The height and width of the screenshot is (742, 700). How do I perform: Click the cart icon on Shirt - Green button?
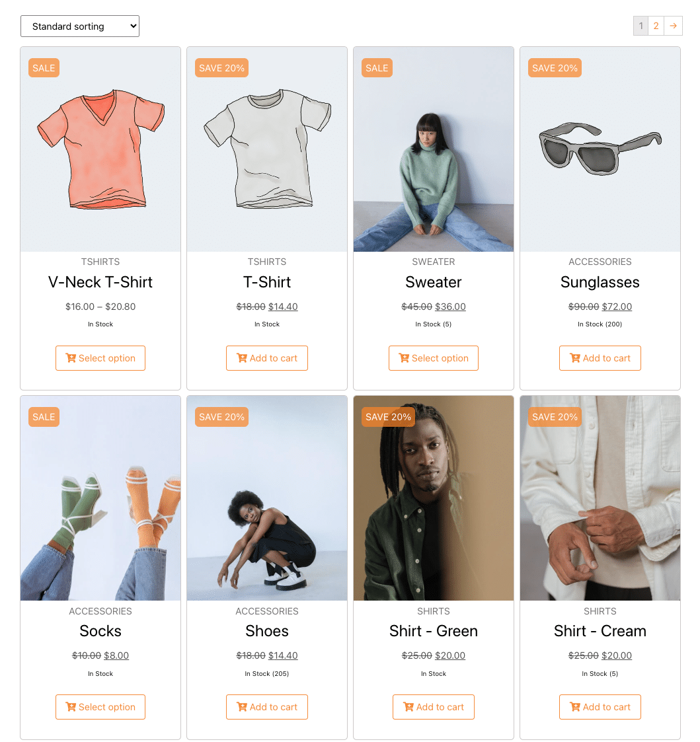pyautogui.click(x=408, y=707)
